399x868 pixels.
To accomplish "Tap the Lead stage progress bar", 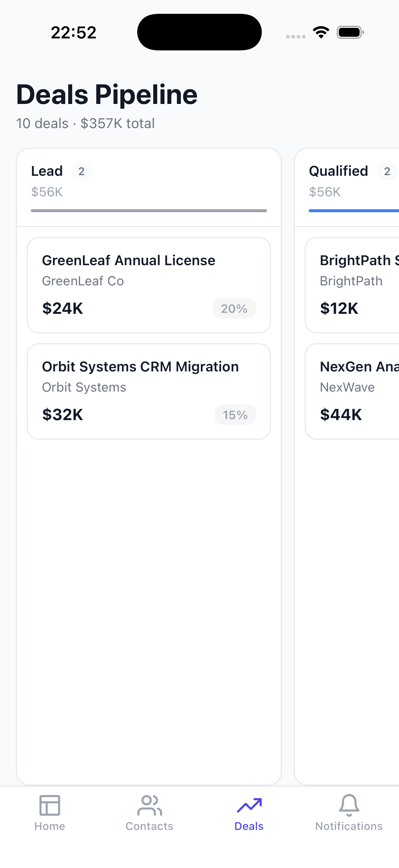I will tap(149, 211).
